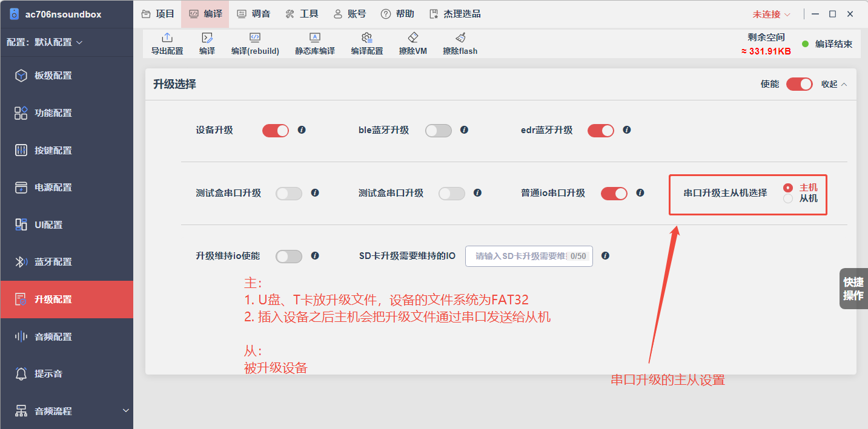Open 编译配置 compile settings icon
This screenshot has height=429, width=868.
pos(366,38)
